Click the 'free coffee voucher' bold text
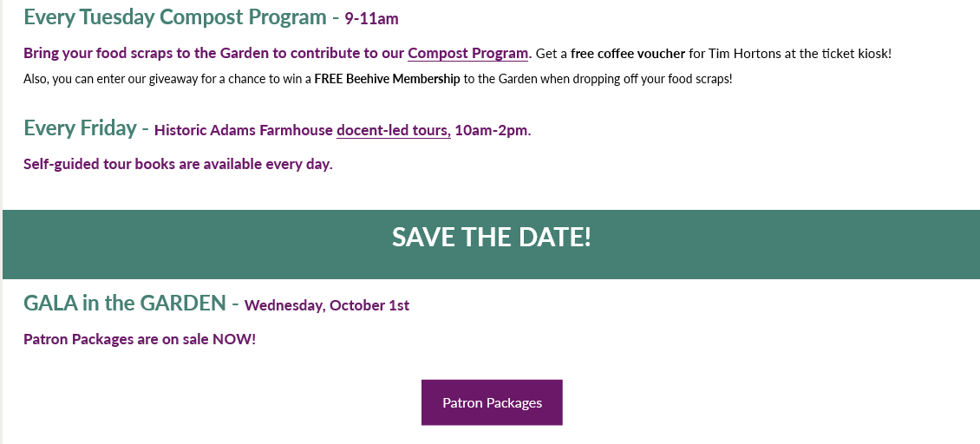Image resolution: width=980 pixels, height=444 pixels. pos(628,53)
